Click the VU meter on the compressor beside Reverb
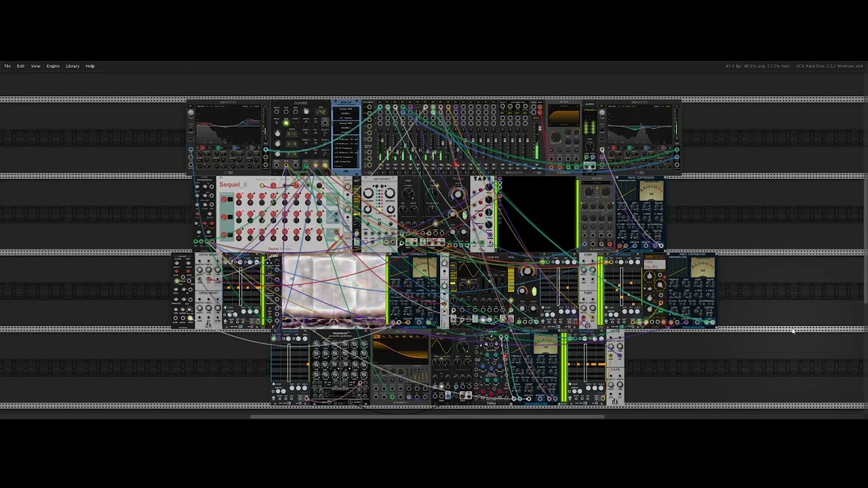The height and width of the screenshot is (488, 868). [x=651, y=191]
